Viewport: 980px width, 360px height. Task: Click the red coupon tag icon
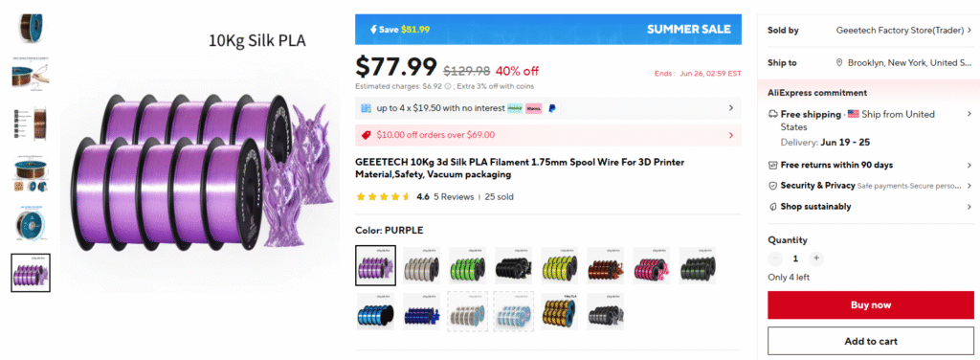[367, 134]
